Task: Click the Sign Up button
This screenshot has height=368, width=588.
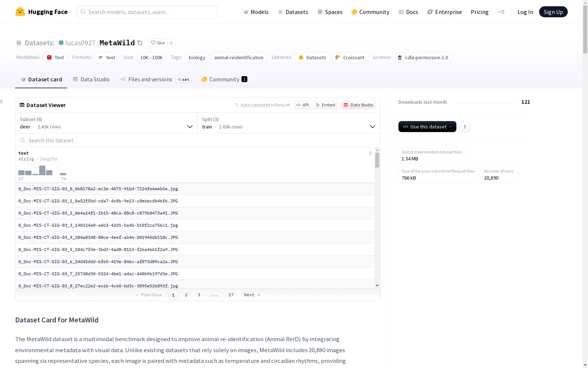Action: [x=553, y=12]
